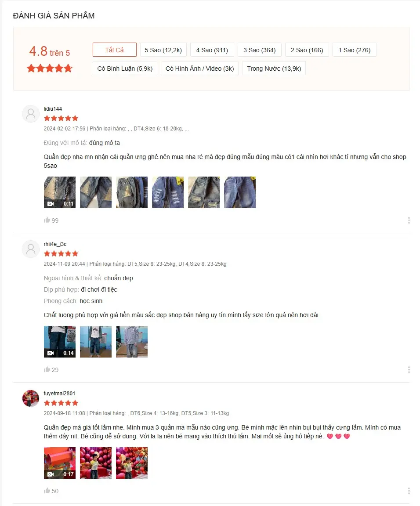Screen dimensions: 420x506
Task: Open ripped blue jeans photo thumbnail
Action: pyautogui.click(x=168, y=192)
